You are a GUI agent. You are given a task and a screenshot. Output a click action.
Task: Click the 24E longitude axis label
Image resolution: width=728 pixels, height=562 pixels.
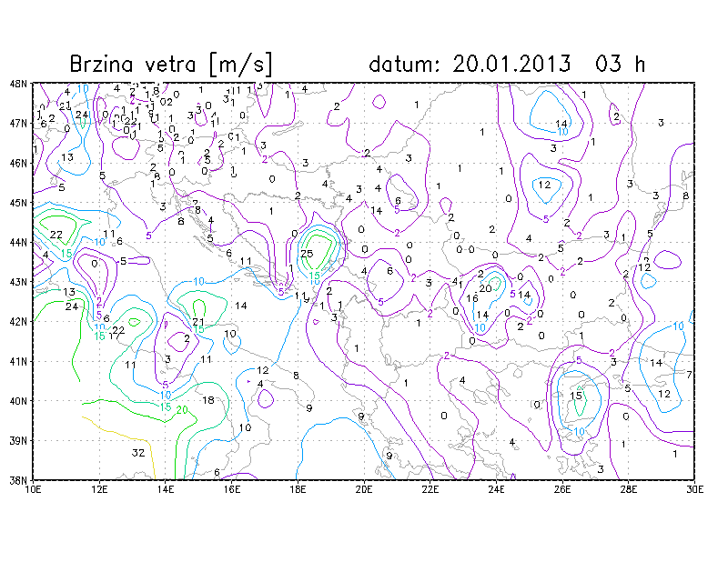point(496,489)
